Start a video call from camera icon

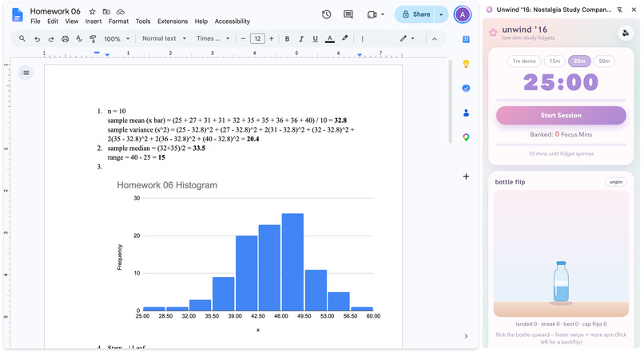tap(372, 14)
